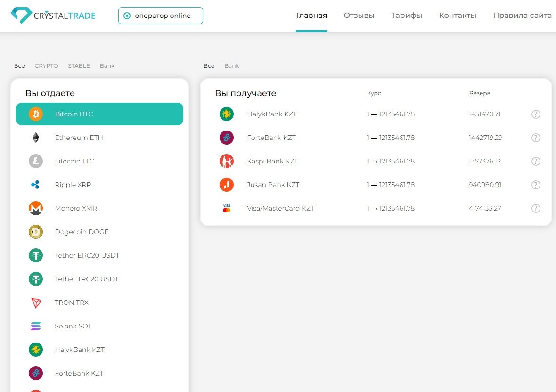This screenshot has width=556, height=392.
Task: Select Tether TRC20 USDT to give
Action: pyautogui.click(x=99, y=279)
